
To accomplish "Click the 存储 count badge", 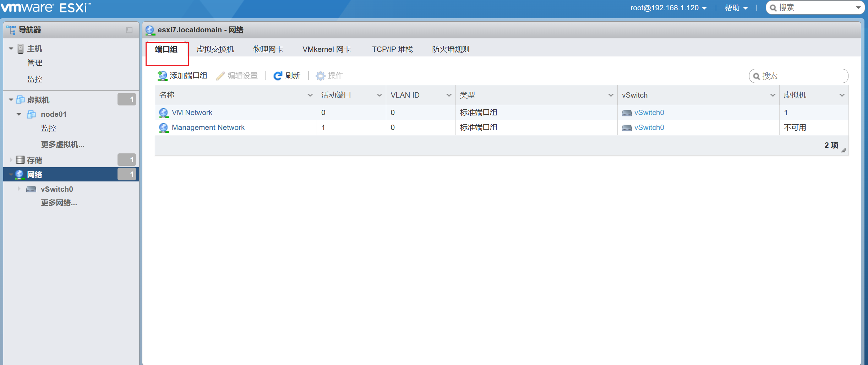I will point(127,160).
